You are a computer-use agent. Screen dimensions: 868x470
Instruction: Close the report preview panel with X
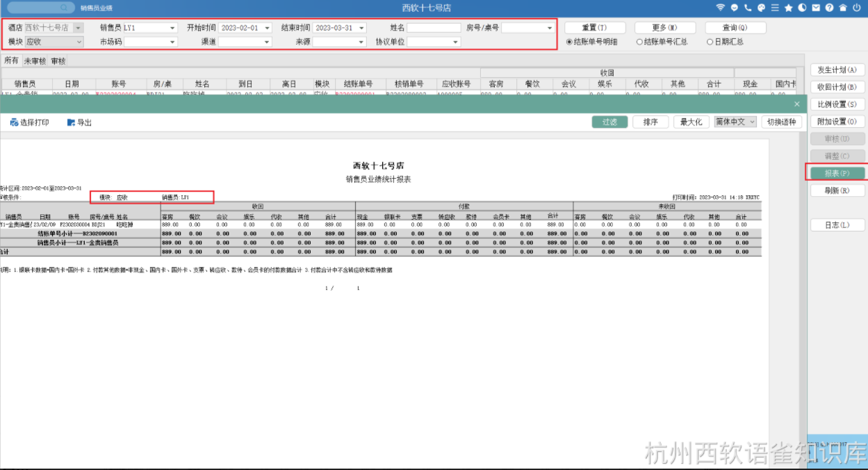coord(797,104)
